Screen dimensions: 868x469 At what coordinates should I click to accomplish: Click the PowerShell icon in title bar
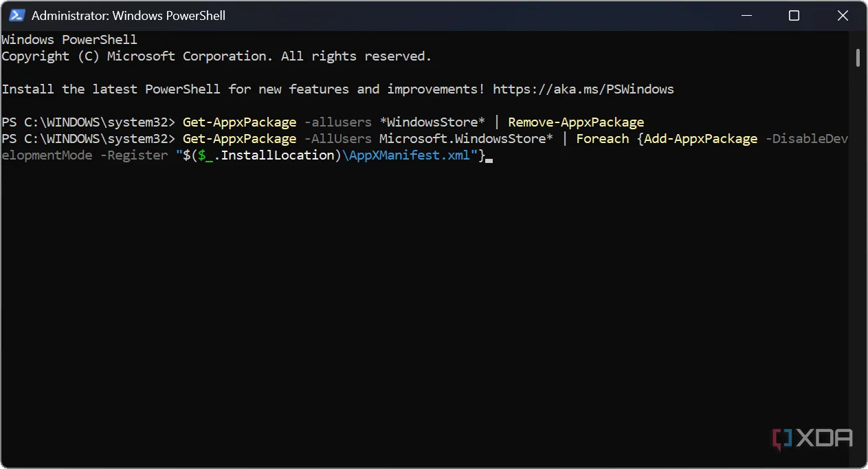[17, 15]
